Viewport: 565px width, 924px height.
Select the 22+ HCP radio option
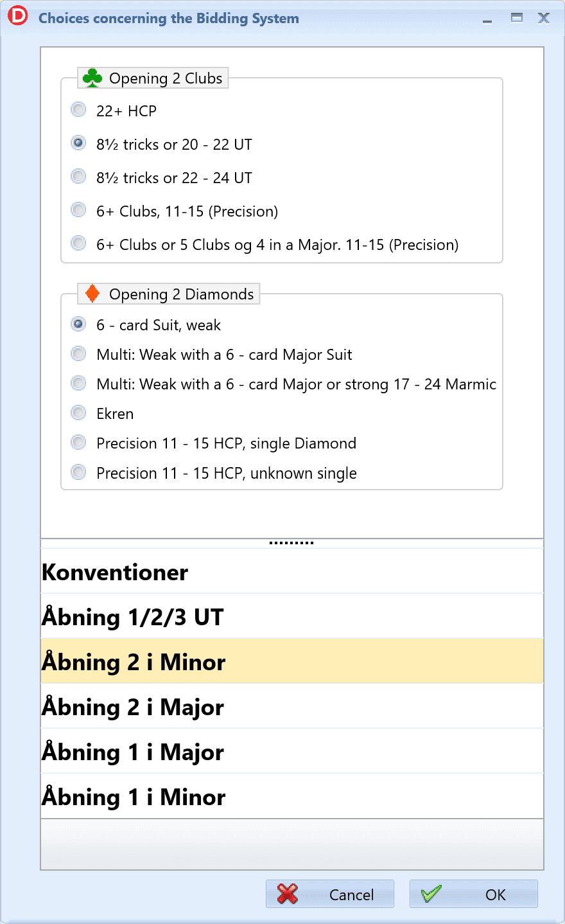(x=78, y=110)
